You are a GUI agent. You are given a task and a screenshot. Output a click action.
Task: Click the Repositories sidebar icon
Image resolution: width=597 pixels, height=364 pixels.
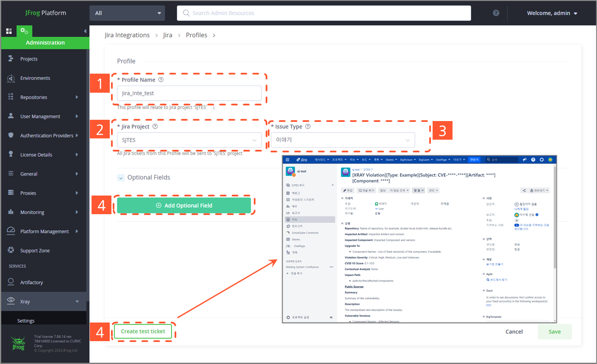pos(11,97)
